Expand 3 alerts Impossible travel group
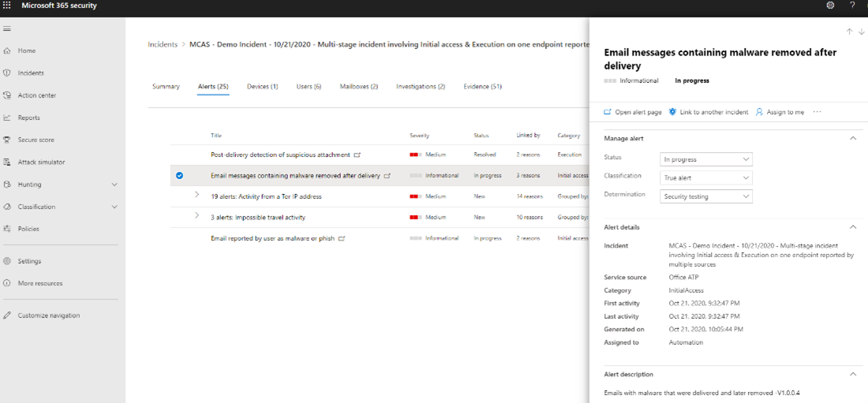This screenshot has height=403, width=868. tap(196, 216)
